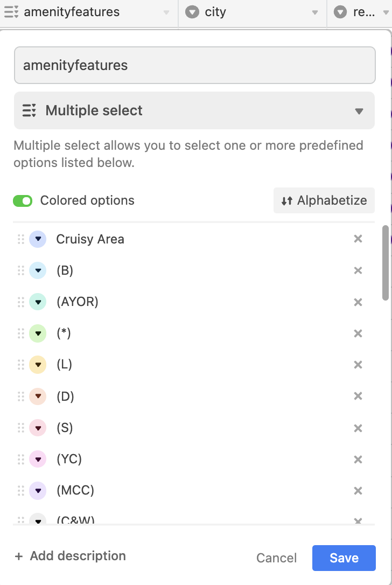This screenshot has height=585, width=392.
Task: Expand the amenityfeatures column header menu
Action: (x=166, y=12)
